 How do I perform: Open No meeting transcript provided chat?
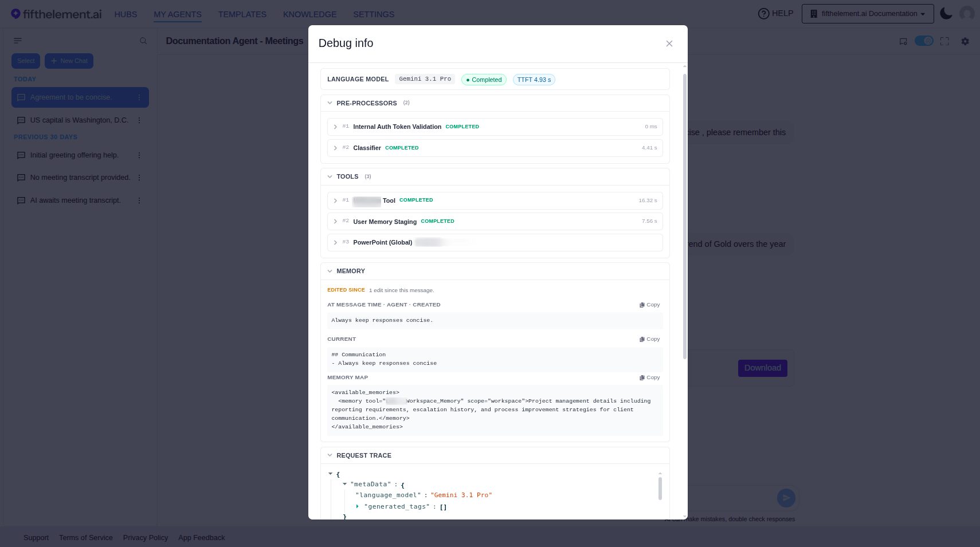(x=80, y=178)
